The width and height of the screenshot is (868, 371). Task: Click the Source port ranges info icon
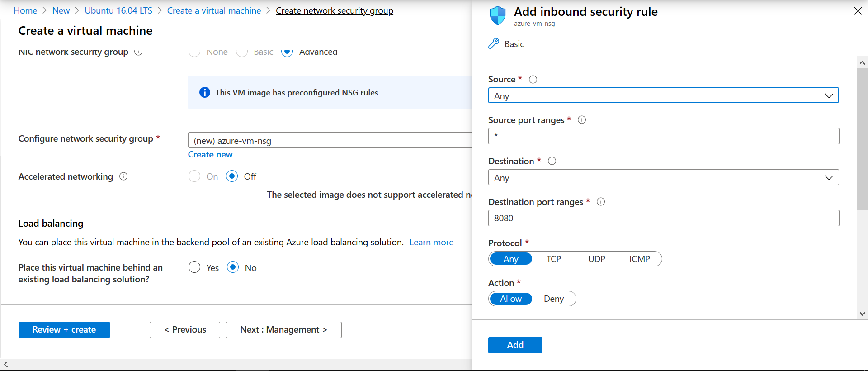582,120
